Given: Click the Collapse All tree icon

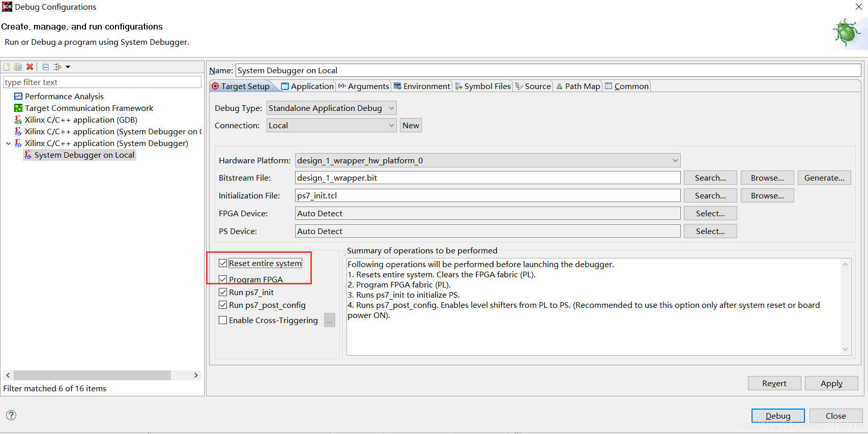Looking at the screenshot, I should (x=45, y=67).
